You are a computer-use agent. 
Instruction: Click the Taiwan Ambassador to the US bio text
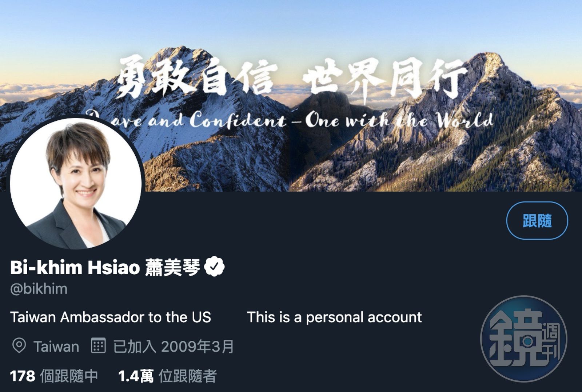pyautogui.click(x=111, y=317)
